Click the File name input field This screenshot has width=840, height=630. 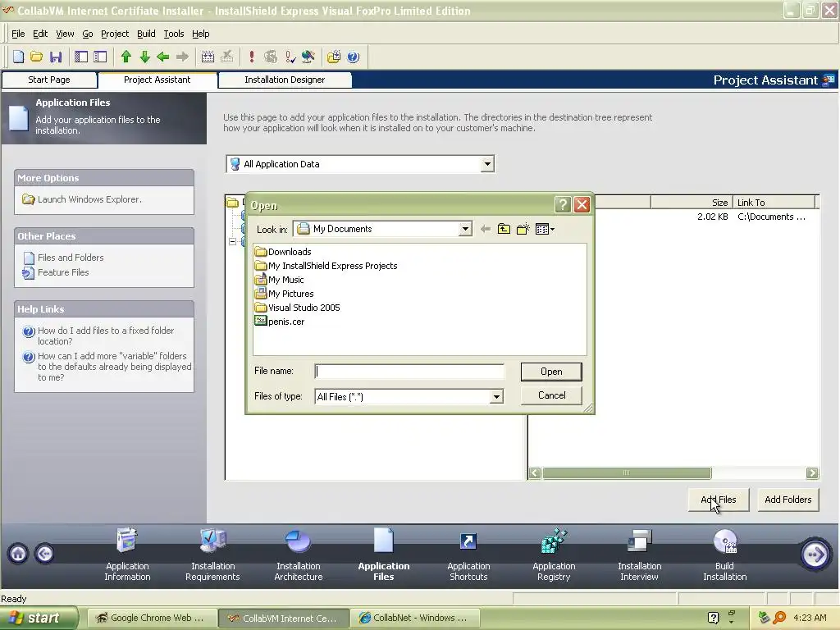pos(409,372)
